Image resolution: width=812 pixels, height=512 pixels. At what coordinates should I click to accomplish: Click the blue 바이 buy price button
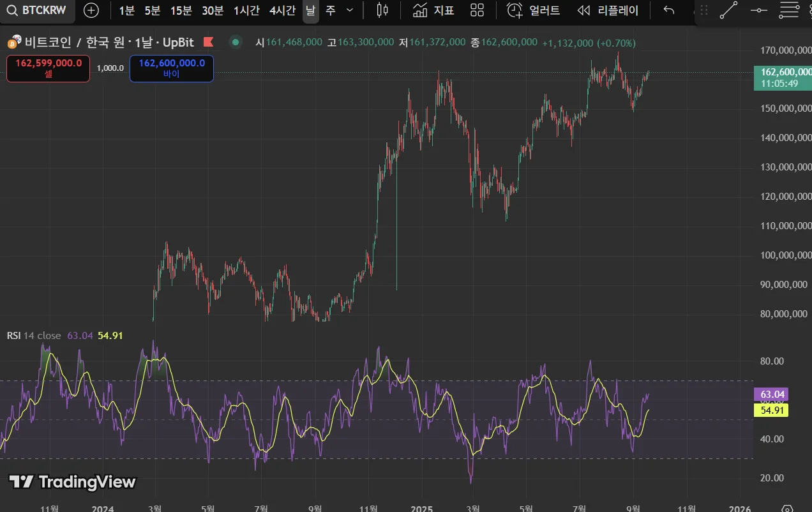click(x=172, y=68)
